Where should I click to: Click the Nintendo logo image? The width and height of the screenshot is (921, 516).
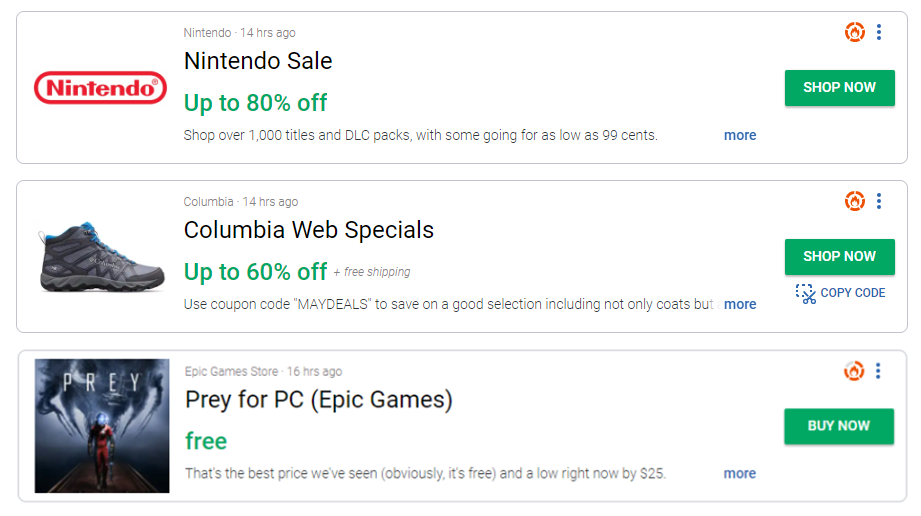[x=100, y=88]
